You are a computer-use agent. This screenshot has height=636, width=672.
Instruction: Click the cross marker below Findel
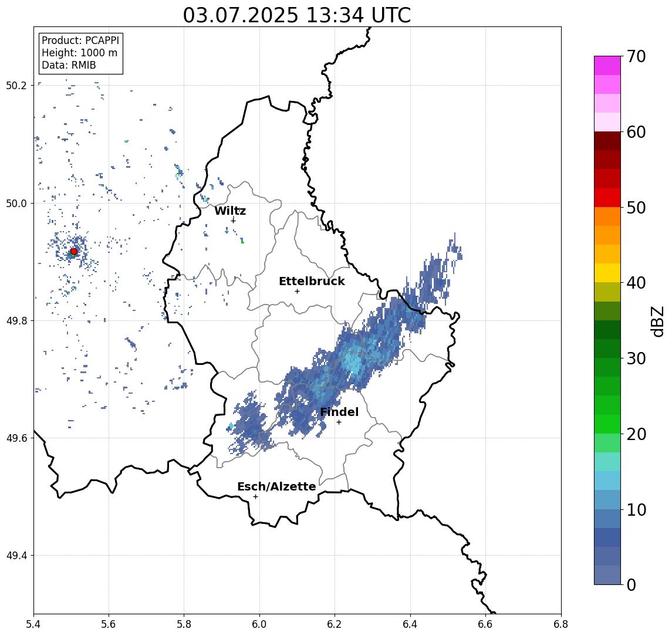(x=339, y=422)
